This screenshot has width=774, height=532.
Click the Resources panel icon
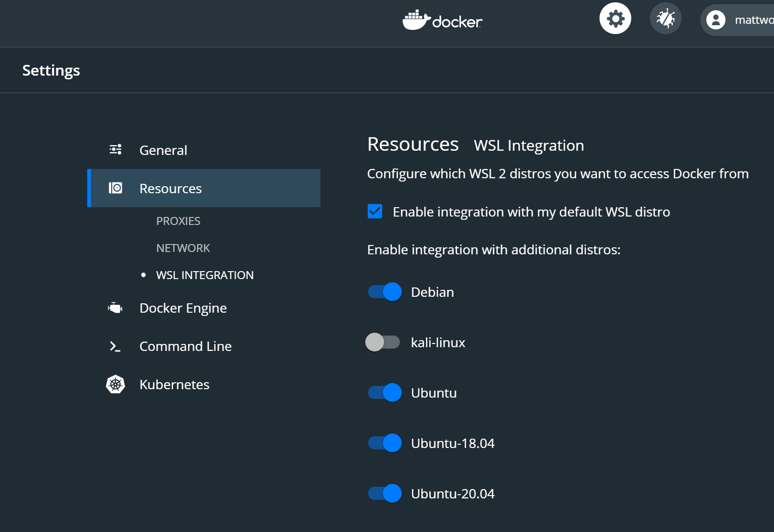[115, 188]
